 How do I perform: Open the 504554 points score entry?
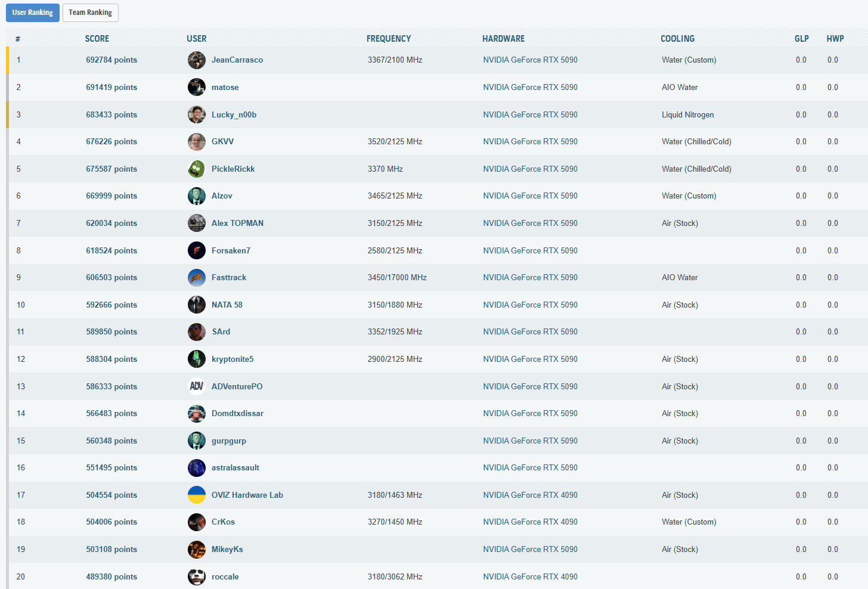pos(111,495)
